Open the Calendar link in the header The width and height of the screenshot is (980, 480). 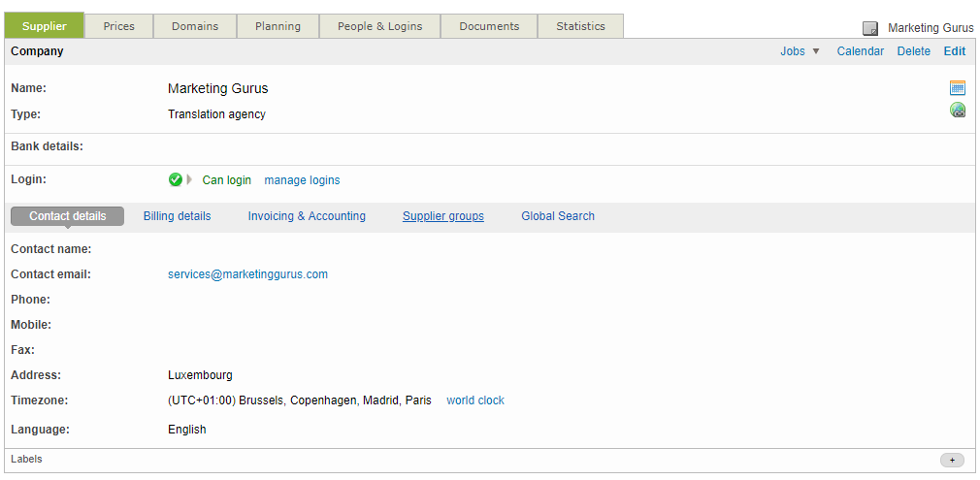tap(861, 51)
